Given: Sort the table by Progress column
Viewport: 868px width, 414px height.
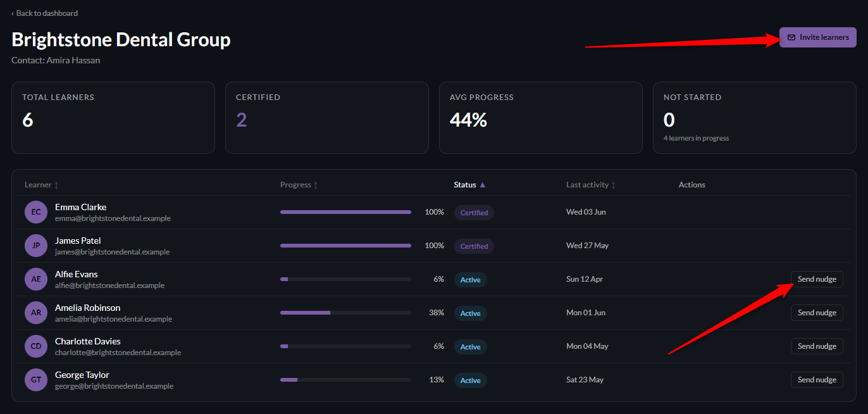Looking at the screenshot, I should 299,185.
